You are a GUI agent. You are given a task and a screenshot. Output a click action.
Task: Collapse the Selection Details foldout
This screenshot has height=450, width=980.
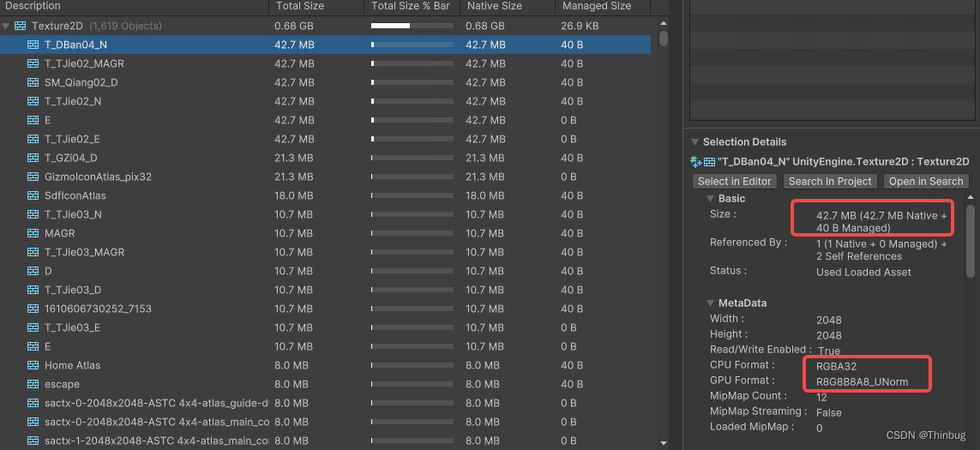[694, 142]
